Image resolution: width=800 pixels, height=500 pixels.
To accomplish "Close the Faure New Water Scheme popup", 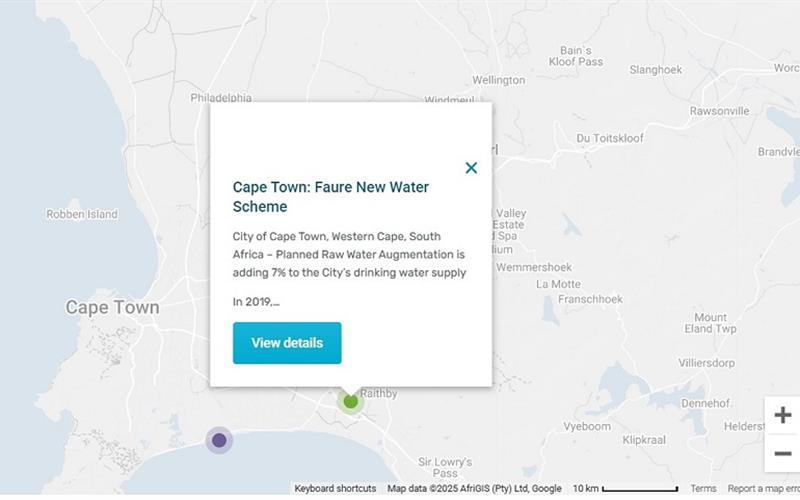I will click(x=471, y=168).
